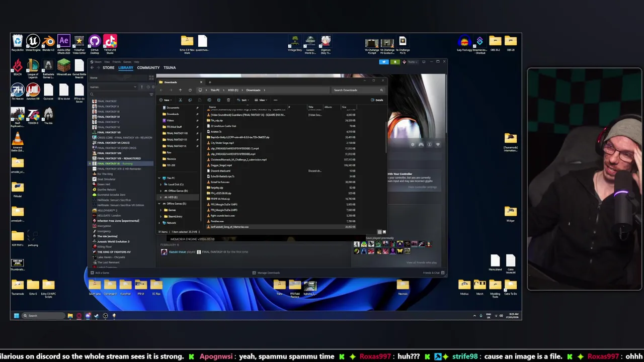This screenshot has height=362, width=644.
Task: Click the Steam back navigation arrow
Action: (x=93, y=67)
